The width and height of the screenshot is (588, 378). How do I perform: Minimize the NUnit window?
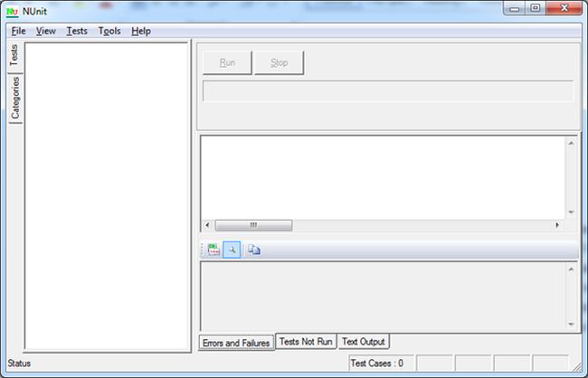pyautogui.click(x=515, y=9)
